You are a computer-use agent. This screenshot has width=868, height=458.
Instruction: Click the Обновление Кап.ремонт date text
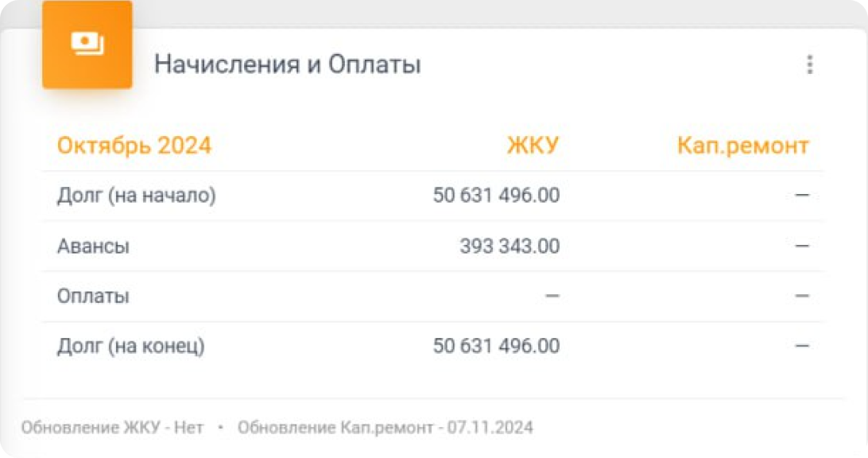tap(386, 428)
